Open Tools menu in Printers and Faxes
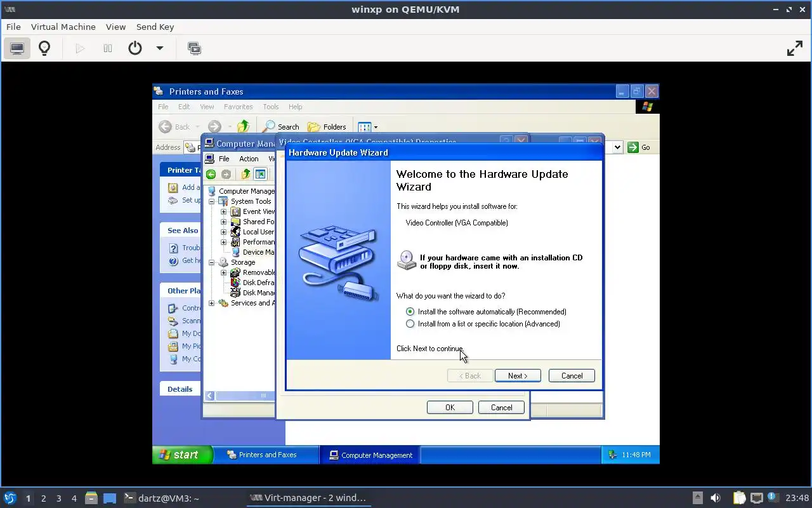Image resolution: width=812 pixels, height=508 pixels. (271, 107)
